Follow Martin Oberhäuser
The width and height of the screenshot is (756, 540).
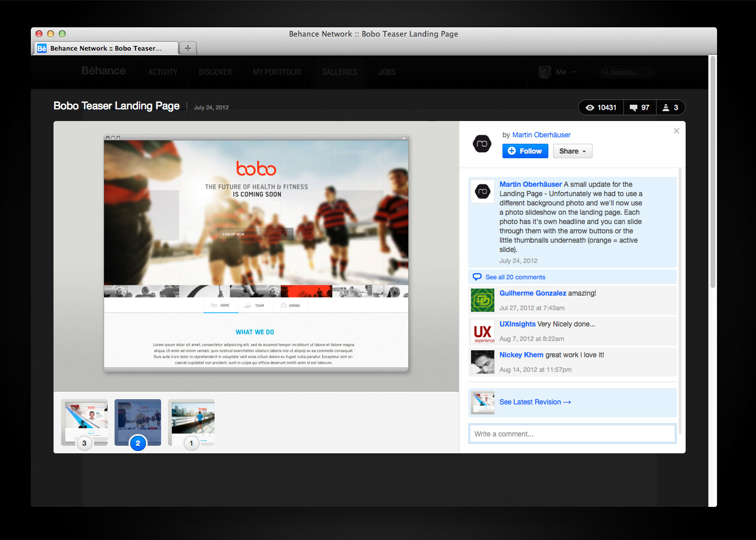525,151
